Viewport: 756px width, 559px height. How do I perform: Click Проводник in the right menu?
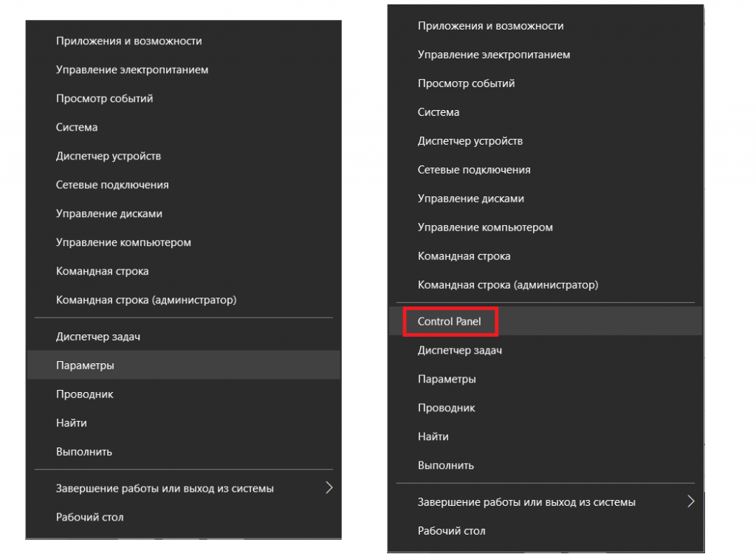click(446, 408)
